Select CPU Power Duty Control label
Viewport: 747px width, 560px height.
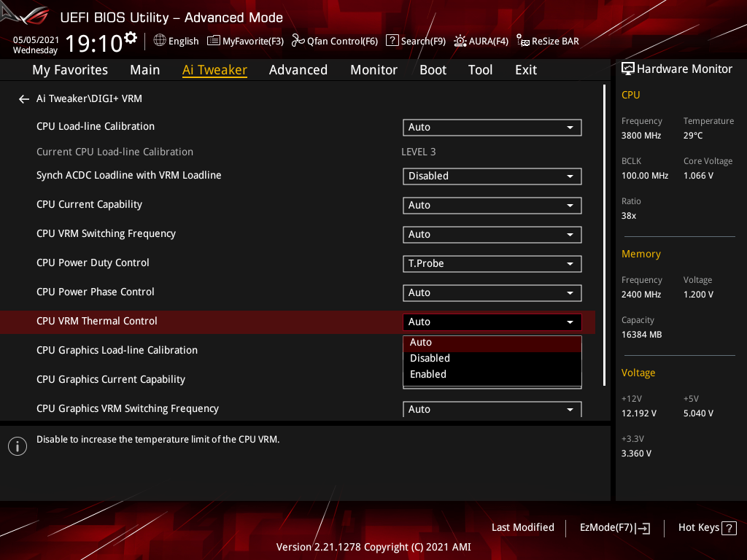click(93, 262)
